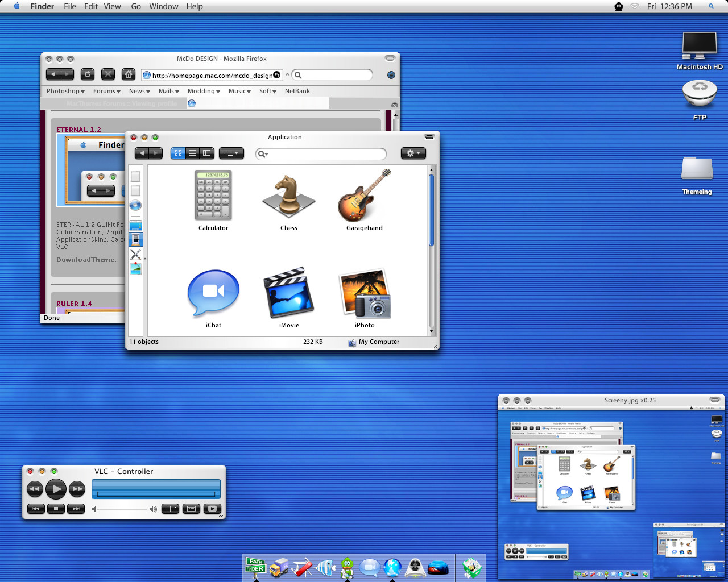Toggle Application window toolbar pill button
The width and height of the screenshot is (728, 582).
click(x=429, y=137)
